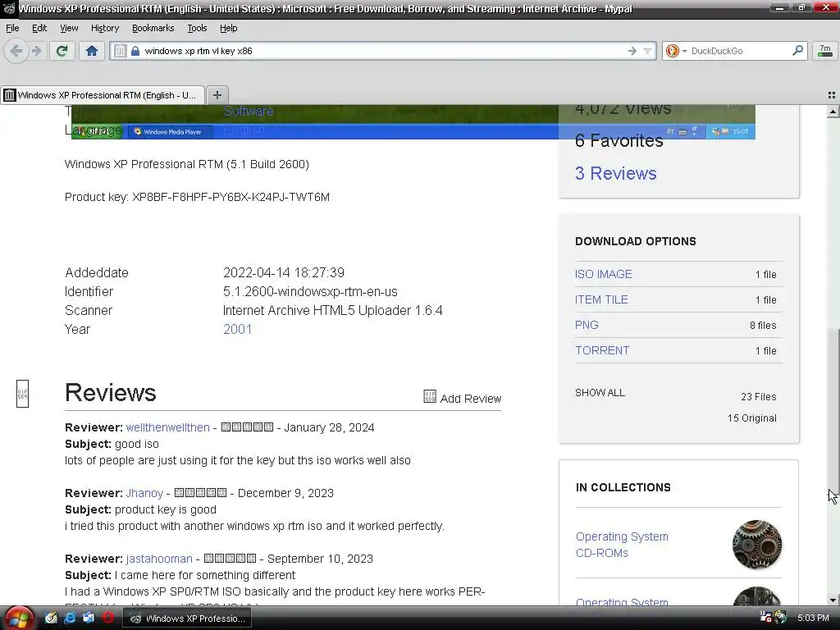Click SHOW ALL download files

click(x=600, y=393)
